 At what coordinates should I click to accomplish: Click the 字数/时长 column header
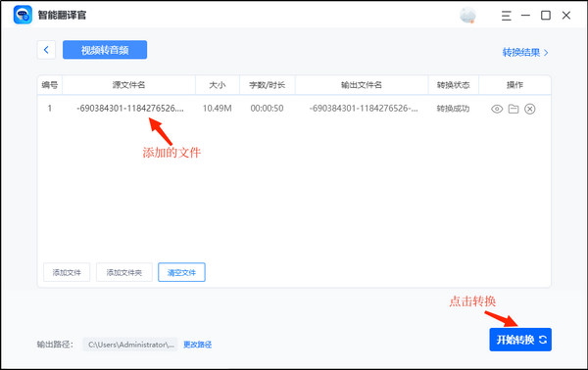click(x=268, y=85)
